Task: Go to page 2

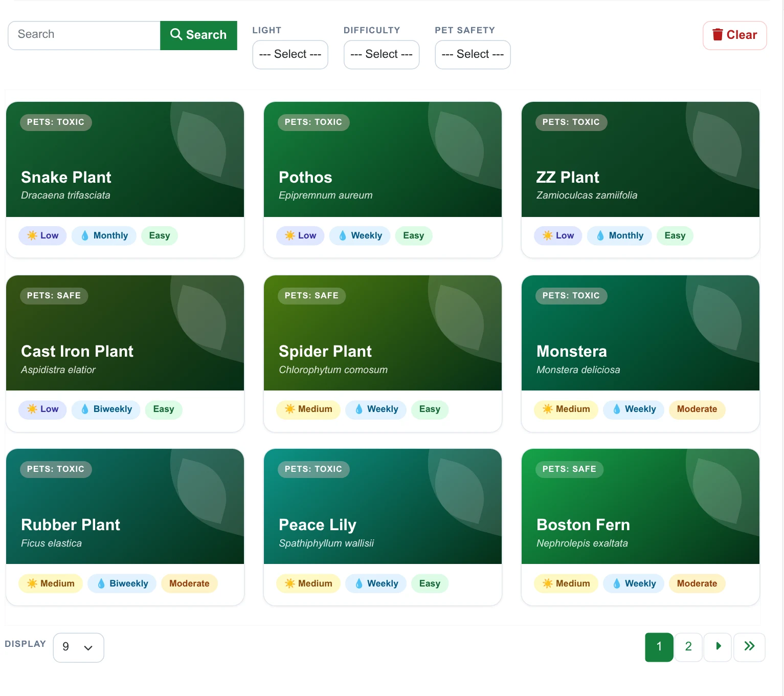Action: (688, 647)
